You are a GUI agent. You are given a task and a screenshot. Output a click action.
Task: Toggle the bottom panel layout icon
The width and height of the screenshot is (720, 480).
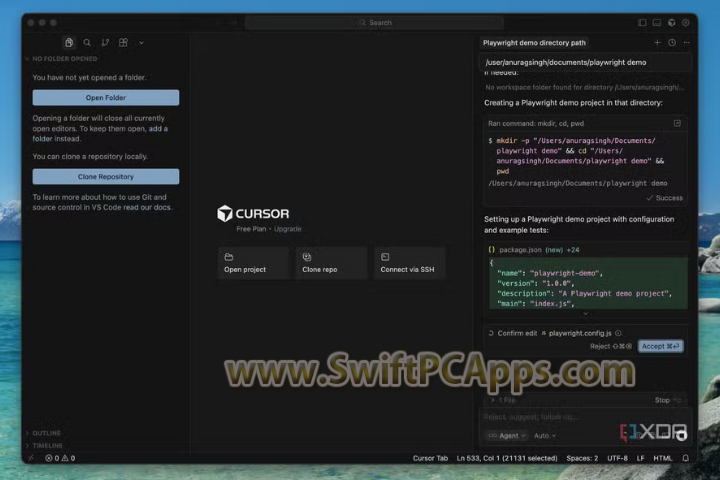click(657, 23)
